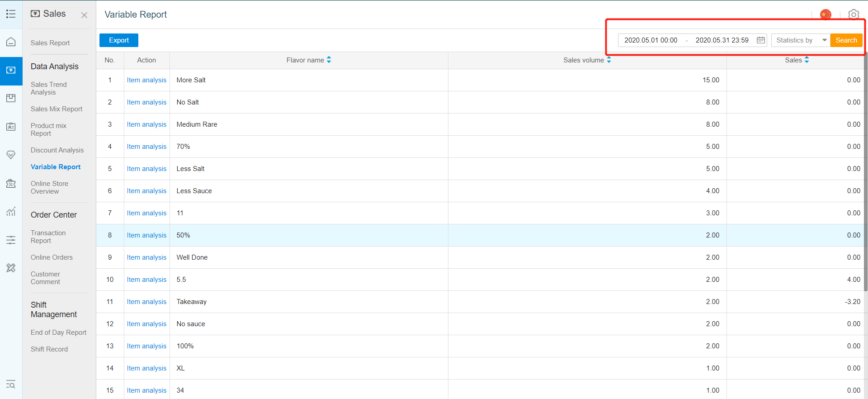Click the search-list icon at sidebar bottom
Screen dimensions: 868x399
(x=11, y=385)
